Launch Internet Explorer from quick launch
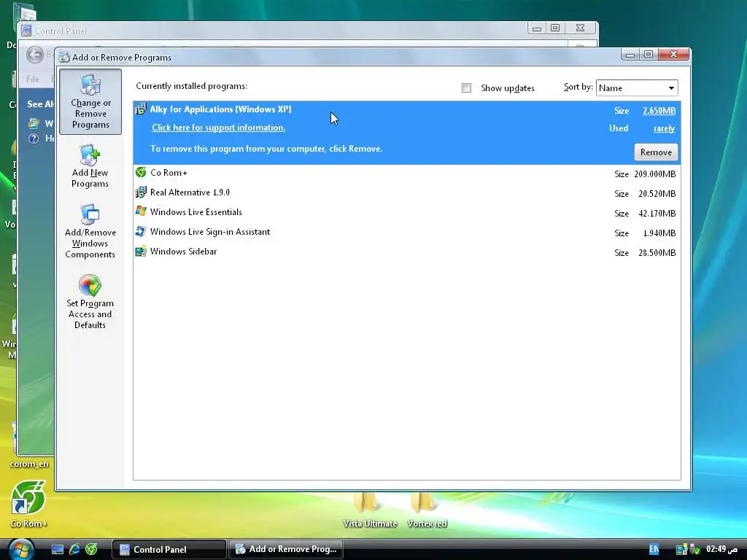 tap(74, 549)
